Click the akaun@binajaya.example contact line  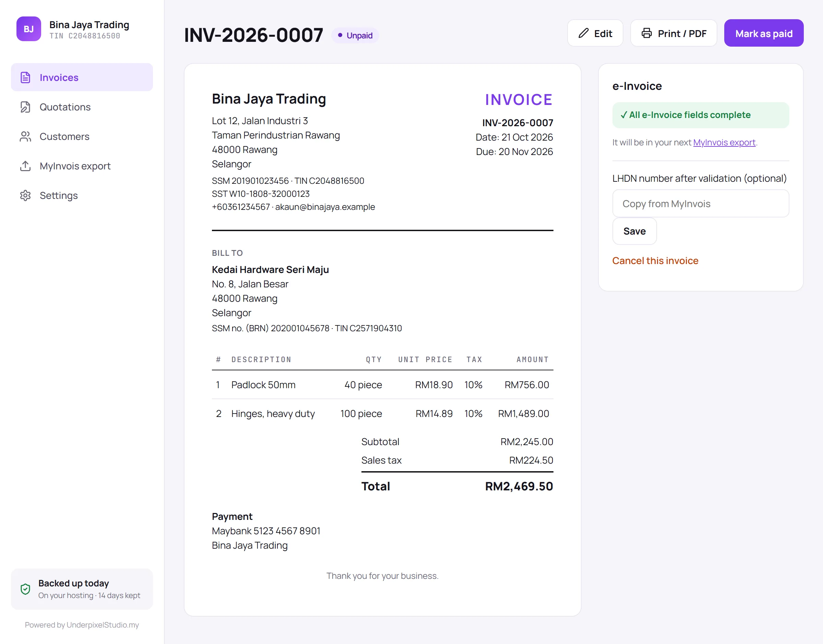click(325, 207)
